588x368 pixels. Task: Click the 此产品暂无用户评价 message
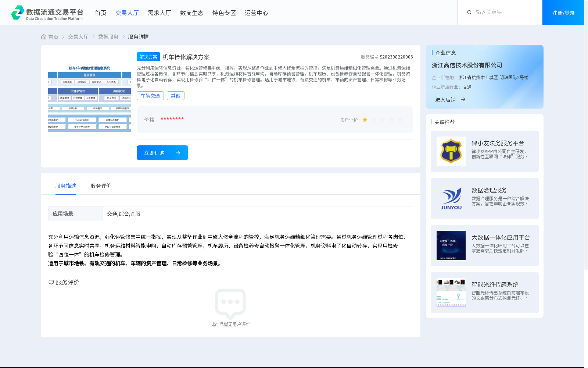pos(230,325)
